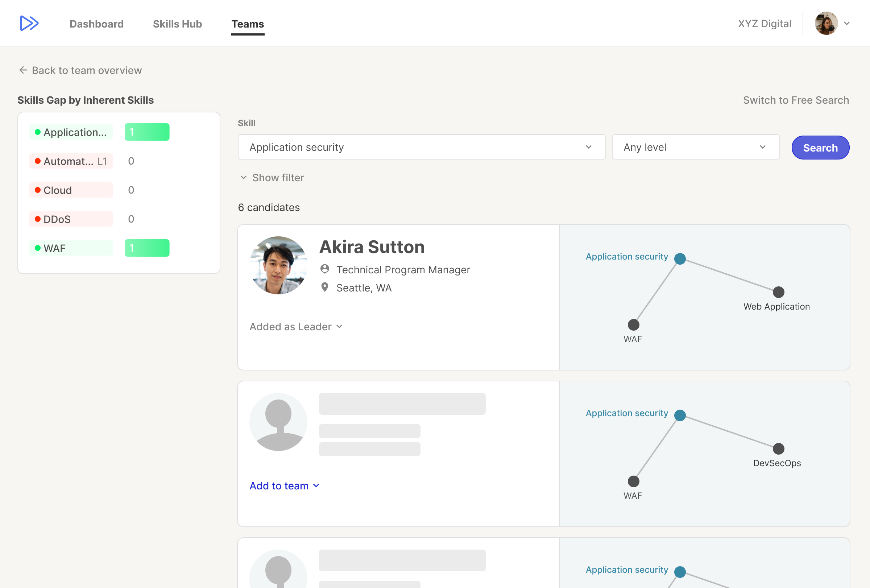The height and width of the screenshot is (588, 870).
Task: Click the DevSecOps graph node
Action: pos(778,448)
